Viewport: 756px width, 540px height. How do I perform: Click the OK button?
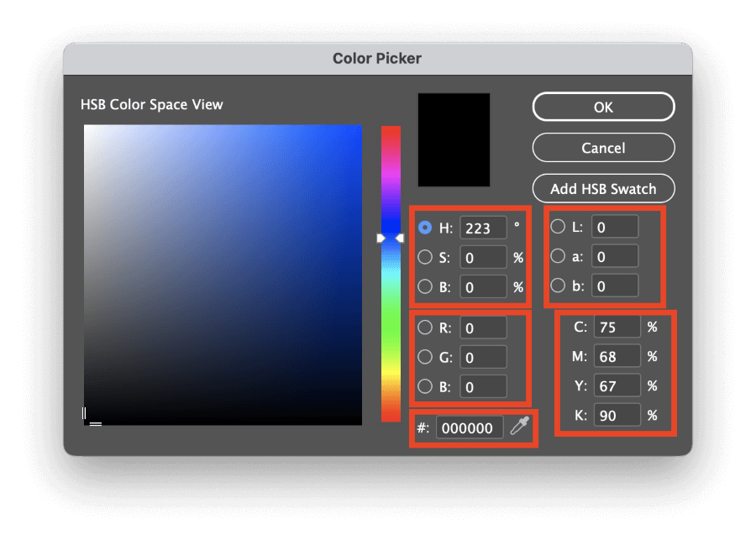(x=603, y=107)
